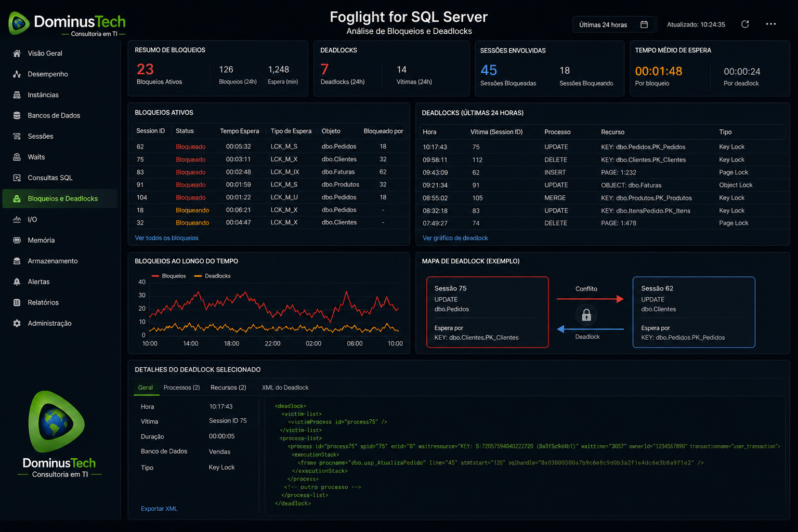Switch to the Processos (2) tab
This screenshot has width=798, height=532.
(x=182, y=388)
